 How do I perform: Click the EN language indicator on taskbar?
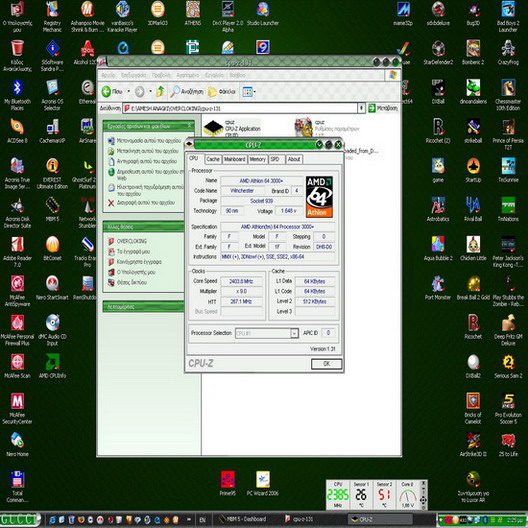click(x=202, y=520)
